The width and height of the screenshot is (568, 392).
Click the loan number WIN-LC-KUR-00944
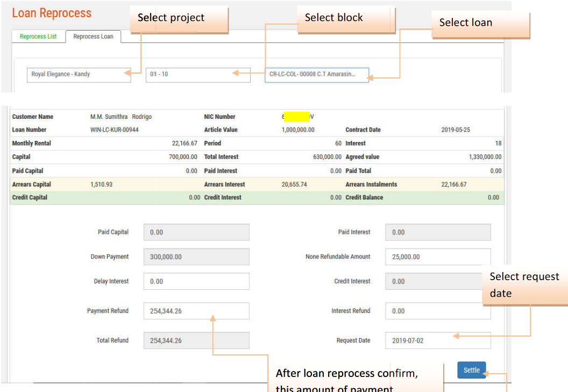click(115, 130)
